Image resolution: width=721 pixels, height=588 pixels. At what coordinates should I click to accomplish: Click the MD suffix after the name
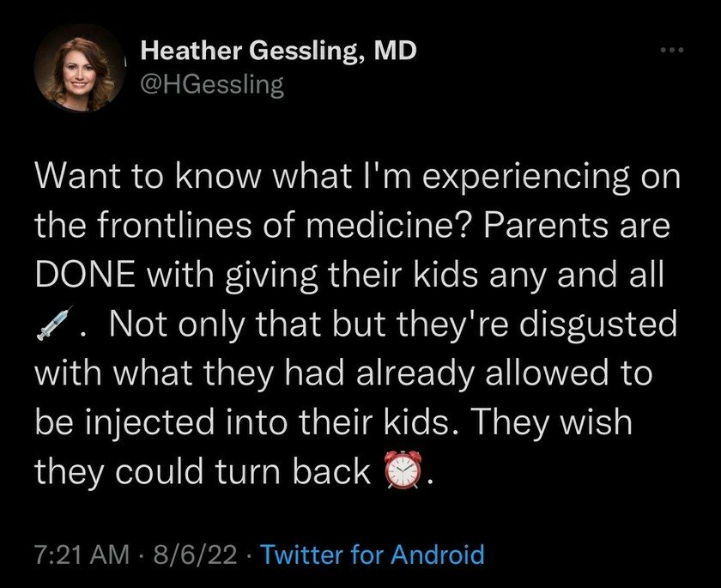pos(395,52)
